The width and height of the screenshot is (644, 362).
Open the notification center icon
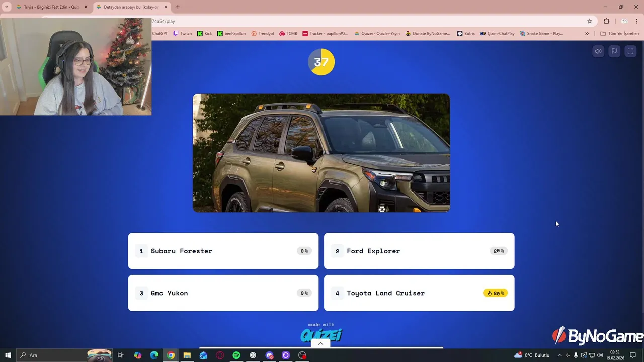coord(633,355)
